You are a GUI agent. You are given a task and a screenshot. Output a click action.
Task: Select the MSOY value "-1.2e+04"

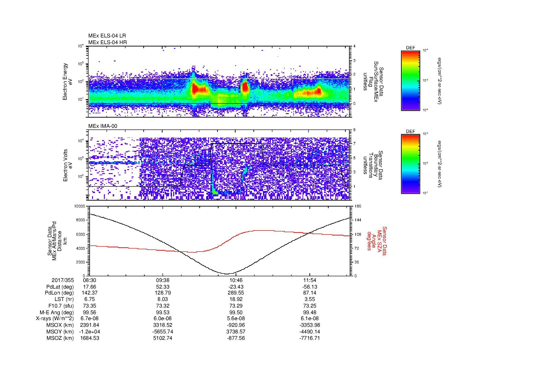90,332
